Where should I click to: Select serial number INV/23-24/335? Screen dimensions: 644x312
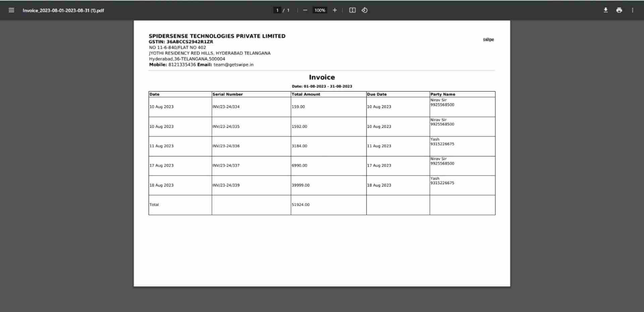point(226,126)
